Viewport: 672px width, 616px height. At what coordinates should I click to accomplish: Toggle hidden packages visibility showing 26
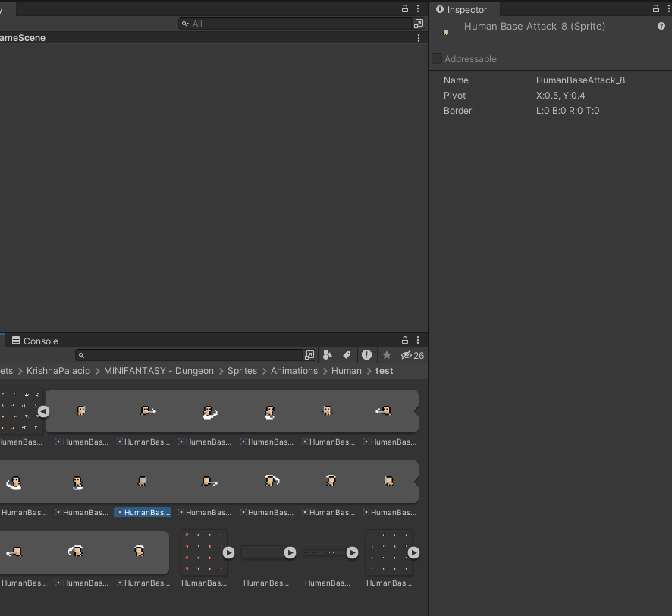(x=413, y=355)
